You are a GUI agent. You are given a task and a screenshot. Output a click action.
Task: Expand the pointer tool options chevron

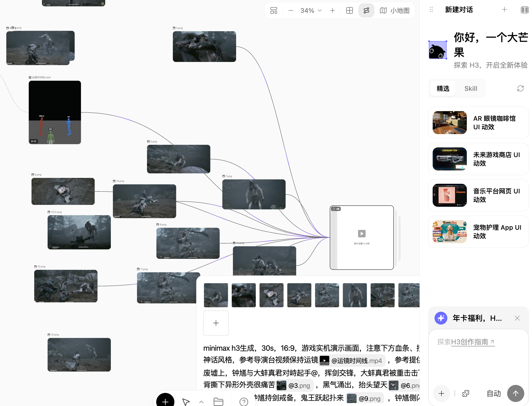coord(201,402)
